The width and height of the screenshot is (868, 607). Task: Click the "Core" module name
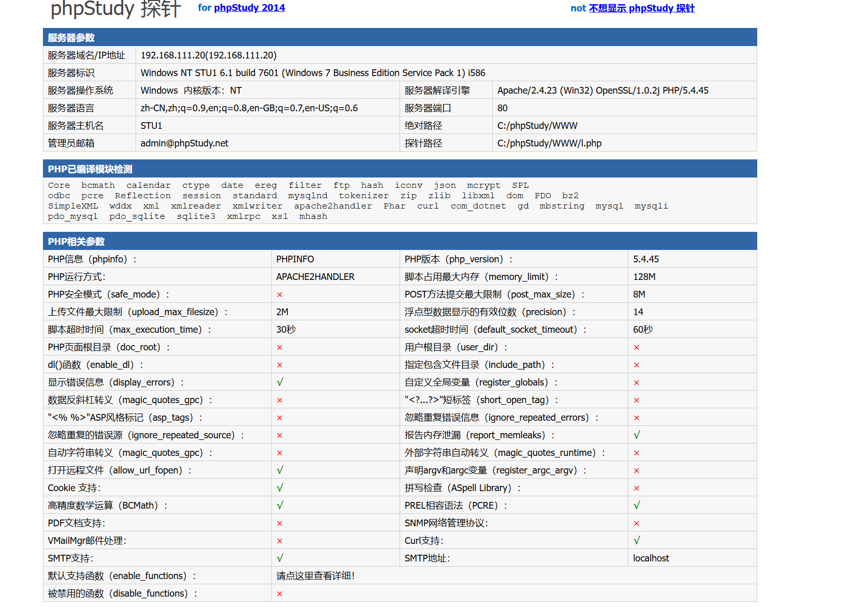click(59, 185)
